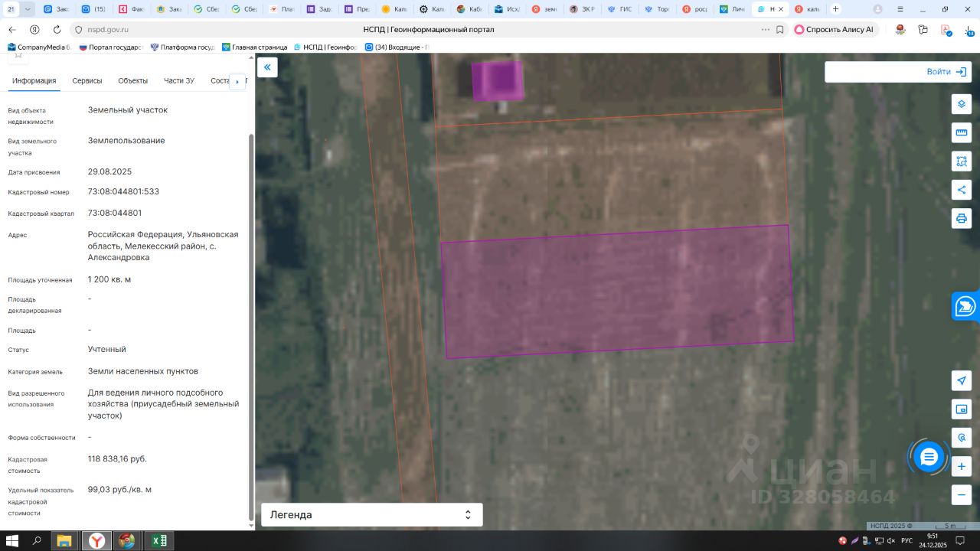Open the Сервисы tab
This screenshot has width=980, height=551.
pos(87,81)
